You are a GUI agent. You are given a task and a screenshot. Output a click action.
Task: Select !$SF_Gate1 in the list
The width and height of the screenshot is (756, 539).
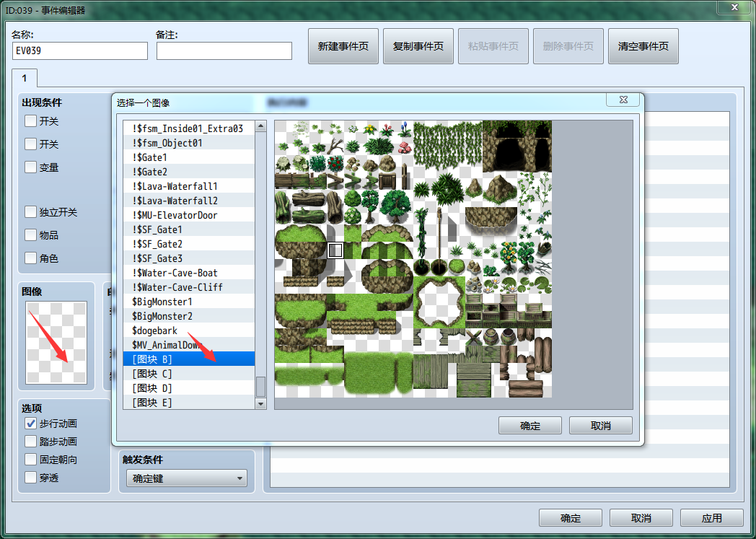tap(189, 229)
